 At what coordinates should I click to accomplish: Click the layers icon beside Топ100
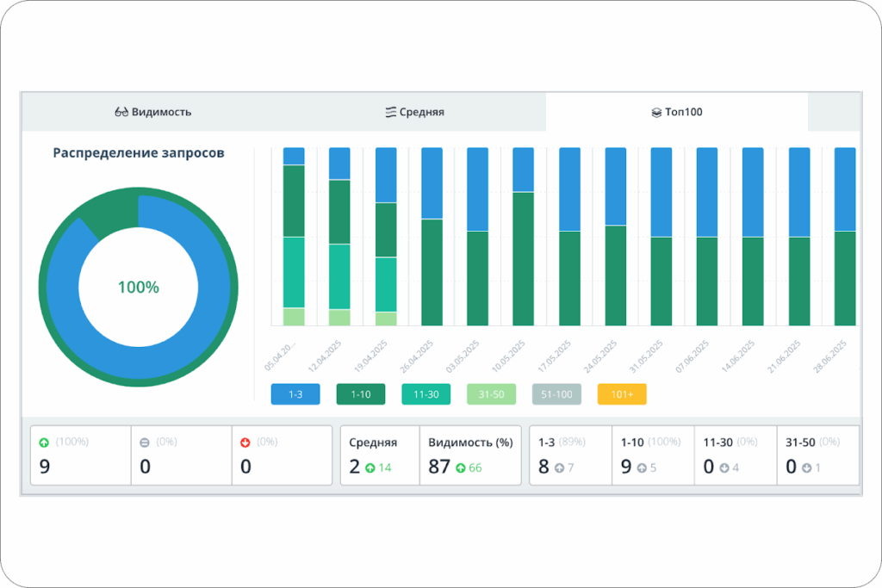655,113
